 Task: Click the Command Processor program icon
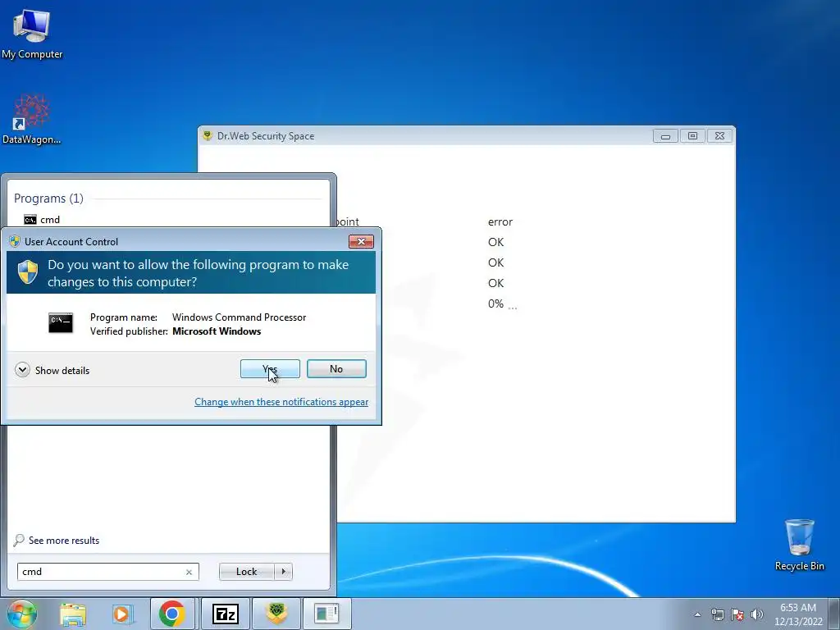coord(61,323)
